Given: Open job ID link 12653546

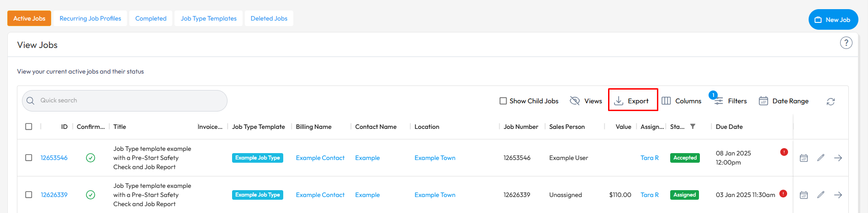Looking at the screenshot, I should (x=54, y=158).
